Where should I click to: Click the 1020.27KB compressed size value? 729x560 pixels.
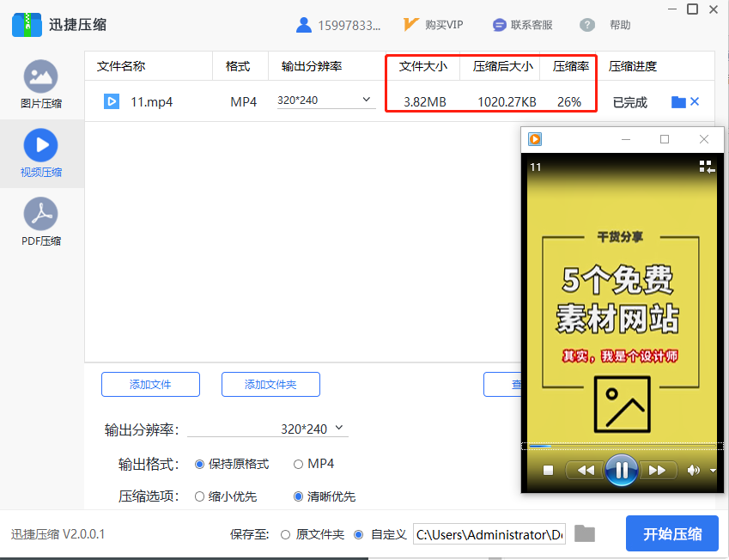(x=507, y=102)
